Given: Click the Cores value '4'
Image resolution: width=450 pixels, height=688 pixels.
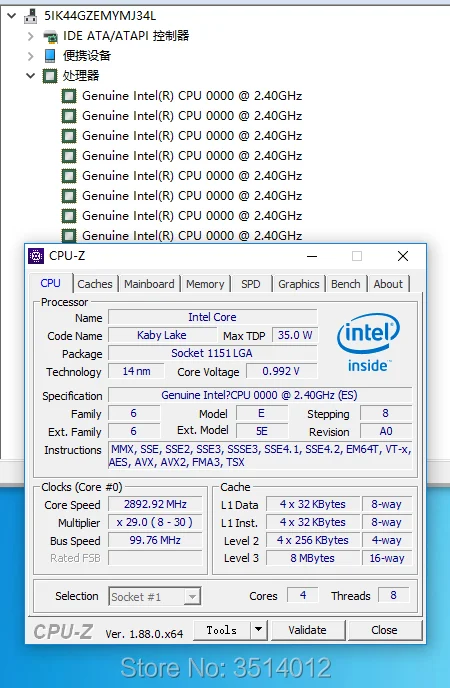Looking at the screenshot, I should [303, 595].
